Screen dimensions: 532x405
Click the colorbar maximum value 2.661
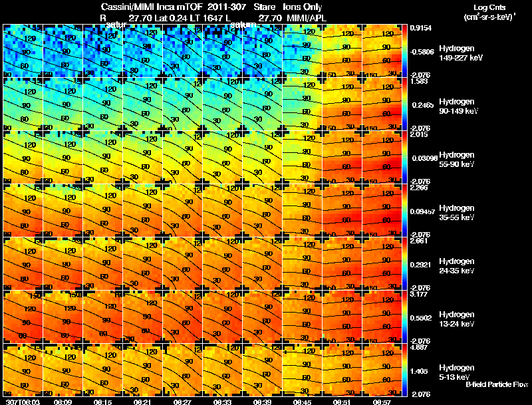(419, 241)
